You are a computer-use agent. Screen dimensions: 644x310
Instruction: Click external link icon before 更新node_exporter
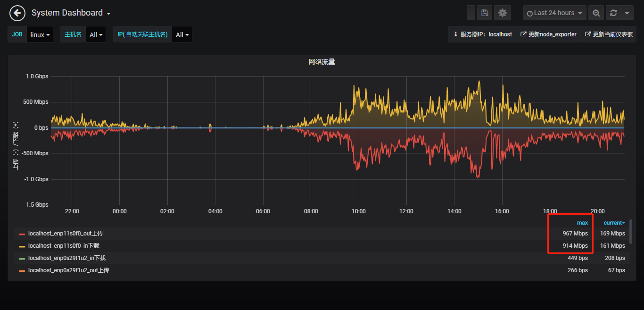click(523, 34)
